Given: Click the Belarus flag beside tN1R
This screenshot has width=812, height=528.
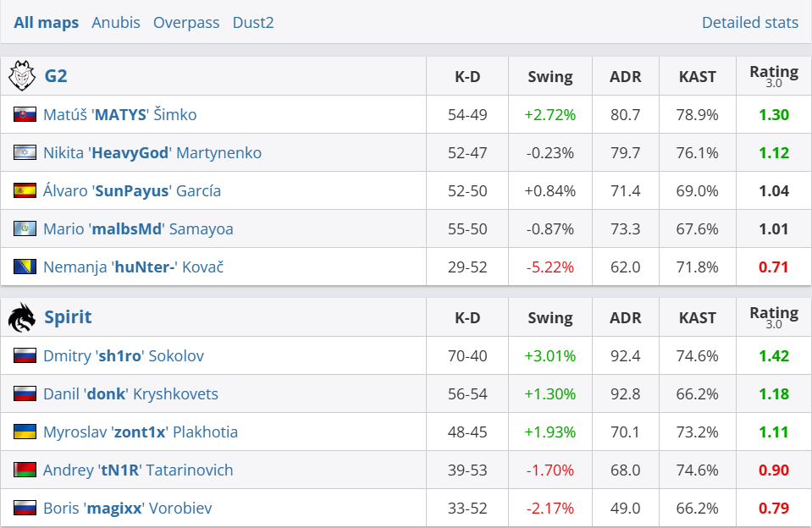Looking at the screenshot, I should pos(25,470).
